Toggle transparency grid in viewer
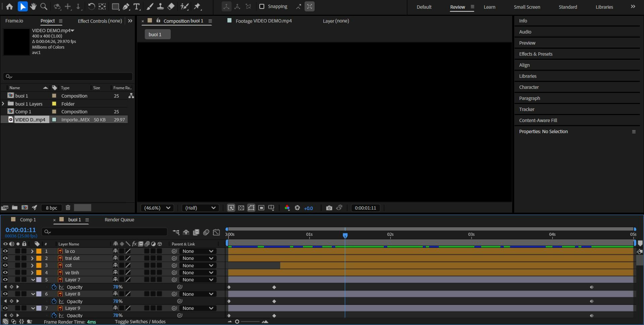The height and width of the screenshot is (325, 644). pyautogui.click(x=241, y=208)
